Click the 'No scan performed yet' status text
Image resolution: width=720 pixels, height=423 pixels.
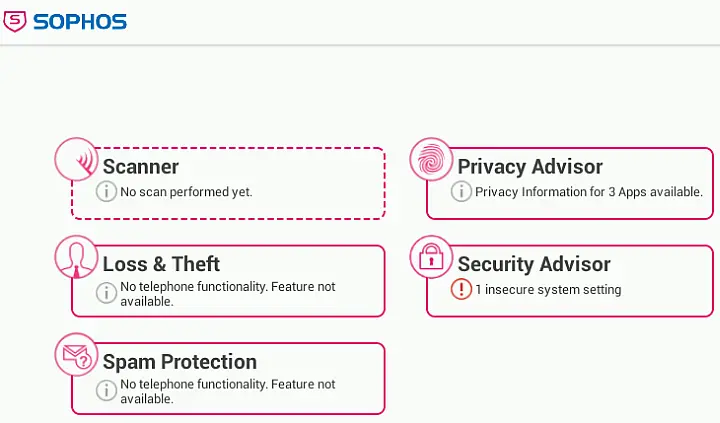click(186, 192)
